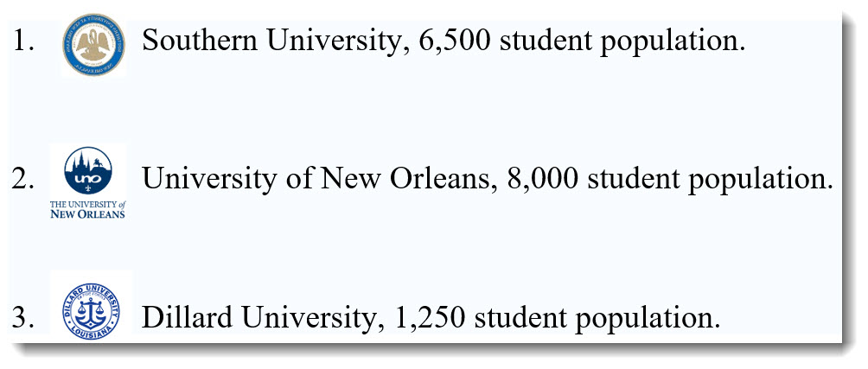Click the 8,000 figure in second item
This screenshot has height=369, width=868.
[x=543, y=181]
